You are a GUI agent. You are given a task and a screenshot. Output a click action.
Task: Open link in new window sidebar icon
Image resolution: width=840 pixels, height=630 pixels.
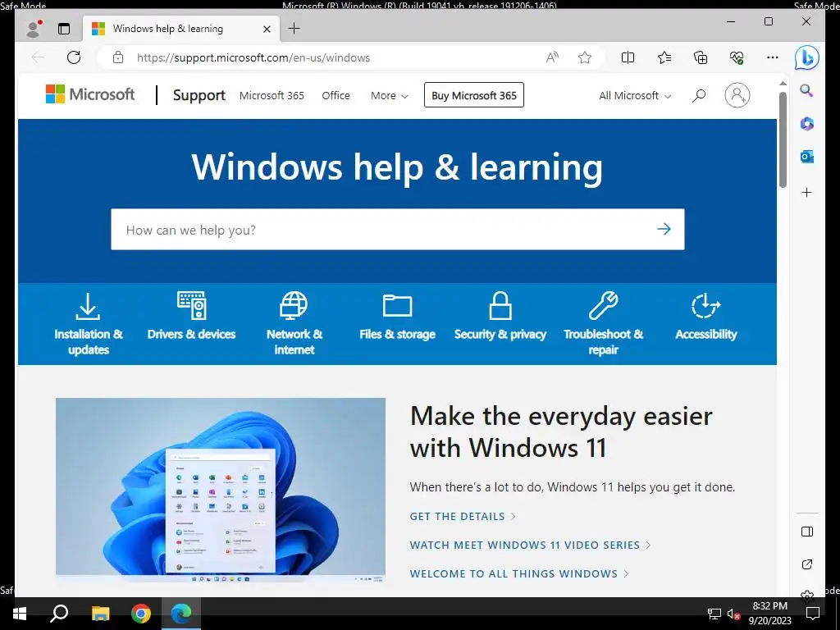pyautogui.click(x=807, y=564)
